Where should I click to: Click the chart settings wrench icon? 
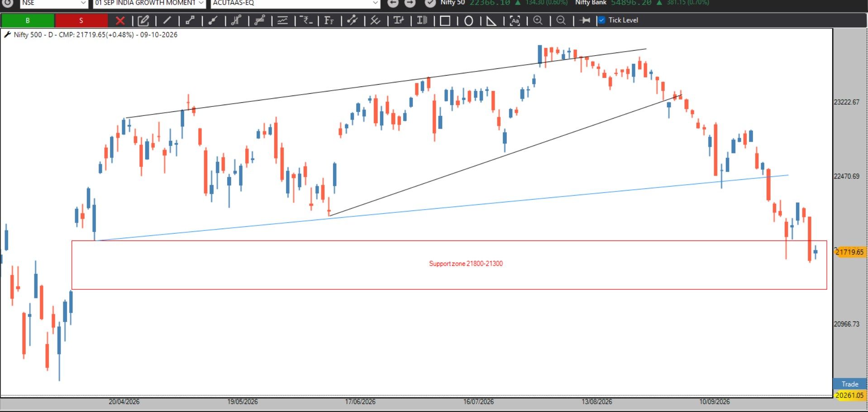(7, 35)
